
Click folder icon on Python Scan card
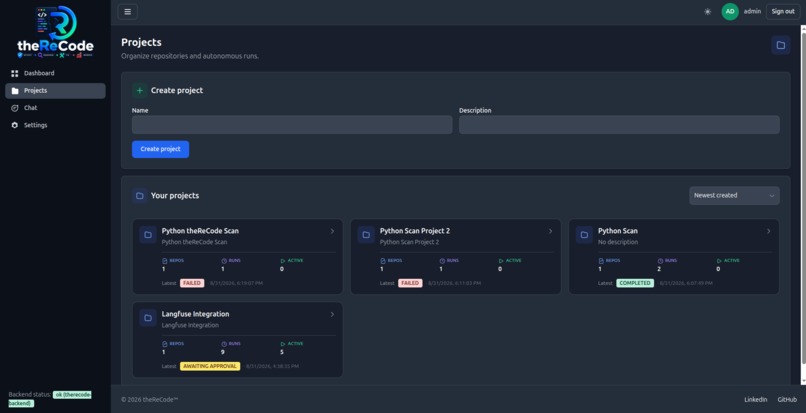coord(584,235)
